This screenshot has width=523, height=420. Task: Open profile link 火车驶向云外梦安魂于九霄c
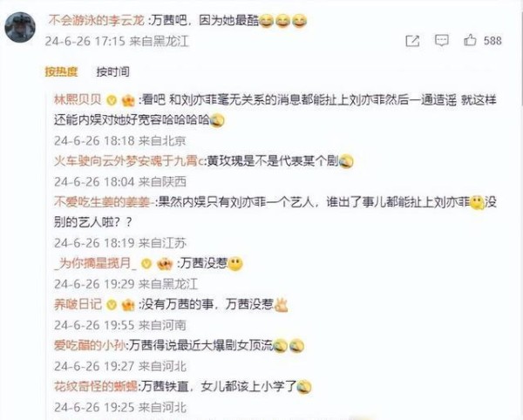pos(129,161)
